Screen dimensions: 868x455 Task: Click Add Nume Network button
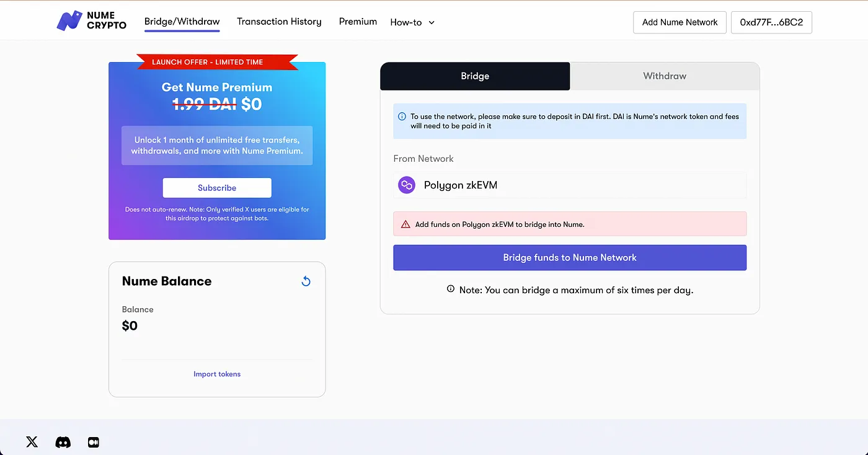(680, 22)
